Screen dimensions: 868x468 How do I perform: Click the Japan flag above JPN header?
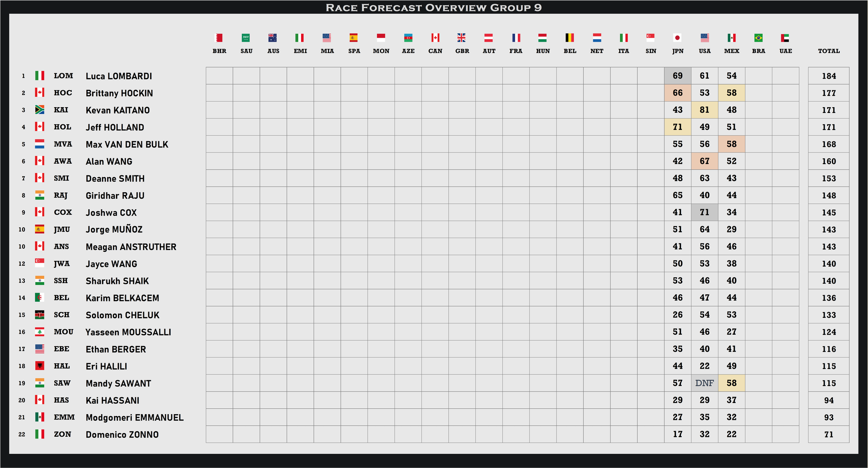point(677,38)
